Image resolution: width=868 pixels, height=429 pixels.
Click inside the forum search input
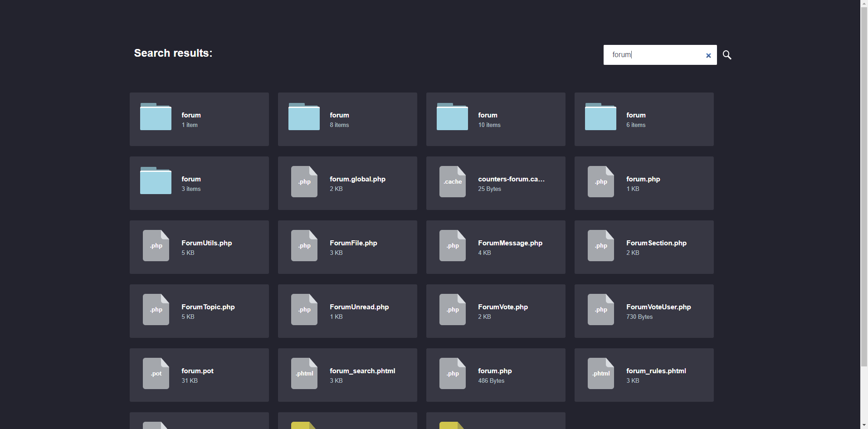pyautogui.click(x=653, y=55)
